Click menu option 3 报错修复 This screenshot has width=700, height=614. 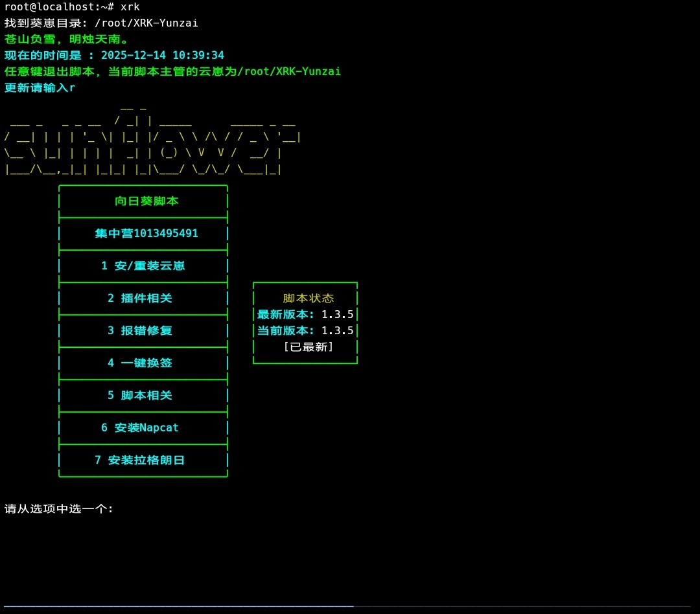tap(140, 331)
